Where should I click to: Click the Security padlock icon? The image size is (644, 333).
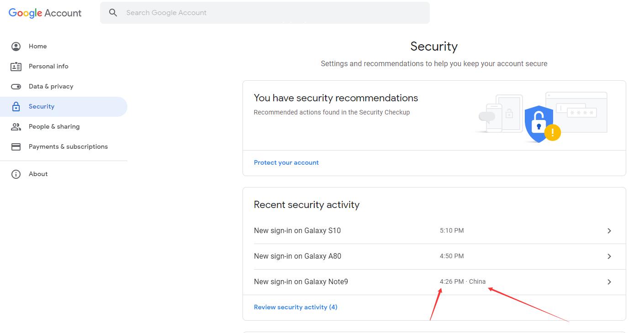click(16, 106)
